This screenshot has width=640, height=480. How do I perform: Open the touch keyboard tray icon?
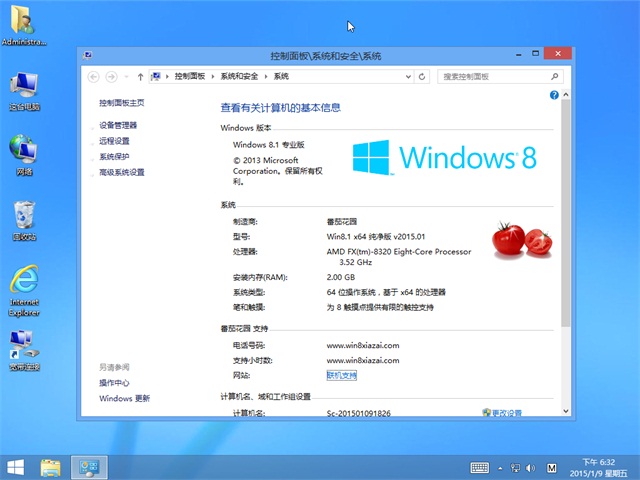(479, 466)
